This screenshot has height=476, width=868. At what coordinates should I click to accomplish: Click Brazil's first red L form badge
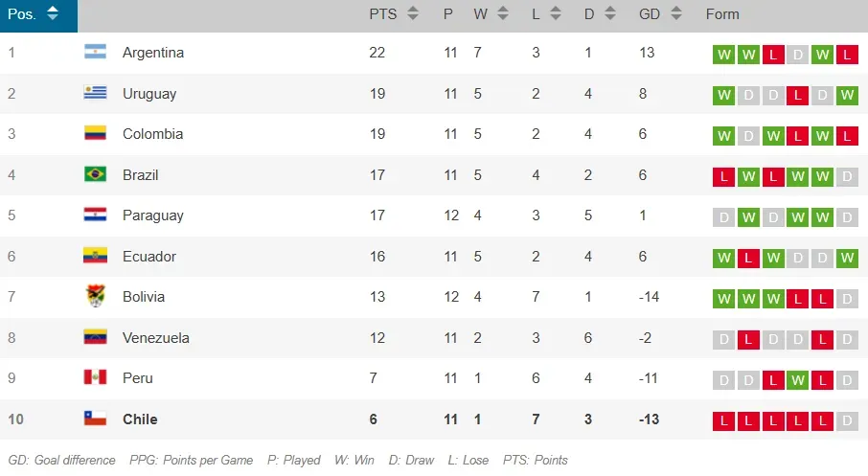pos(723,175)
